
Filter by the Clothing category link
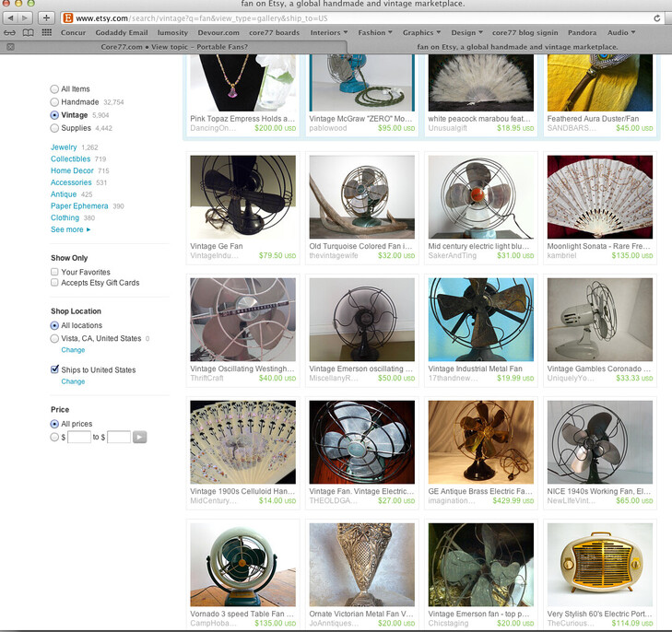tap(65, 218)
